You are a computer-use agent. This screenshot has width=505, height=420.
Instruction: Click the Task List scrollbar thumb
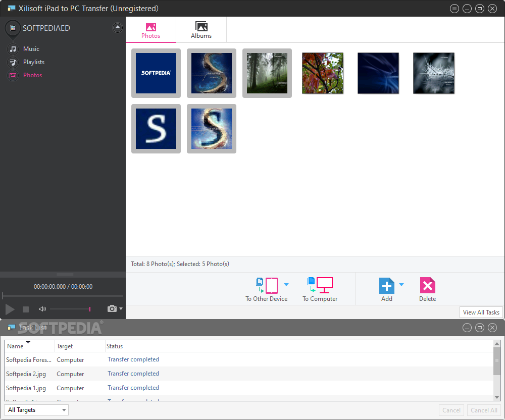tap(496, 361)
